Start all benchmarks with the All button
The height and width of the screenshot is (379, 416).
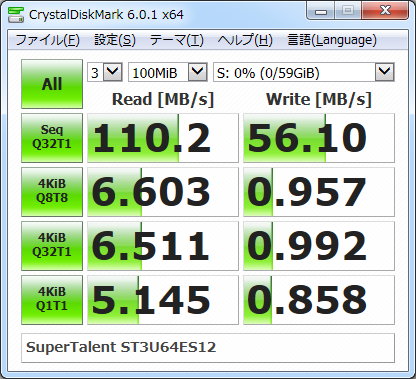(x=52, y=84)
